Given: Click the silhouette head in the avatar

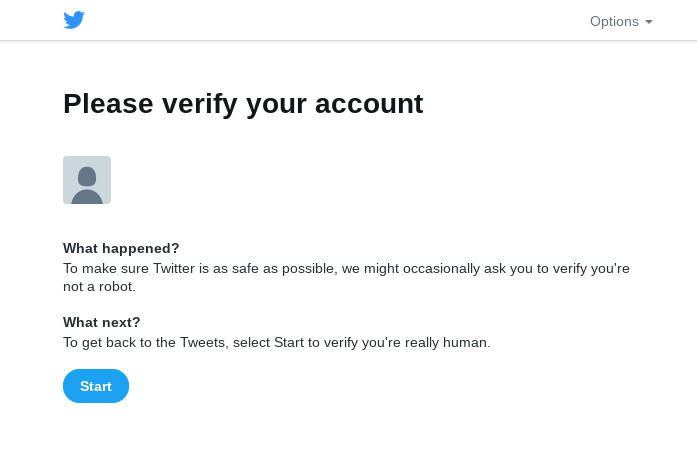Looking at the screenshot, I should tap(87, 175).
